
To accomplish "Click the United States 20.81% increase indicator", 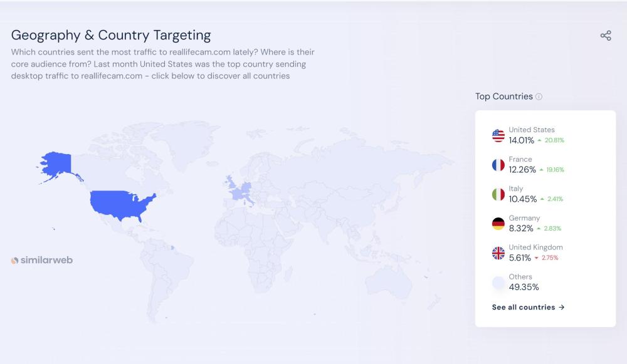I will tap(551, 140).
